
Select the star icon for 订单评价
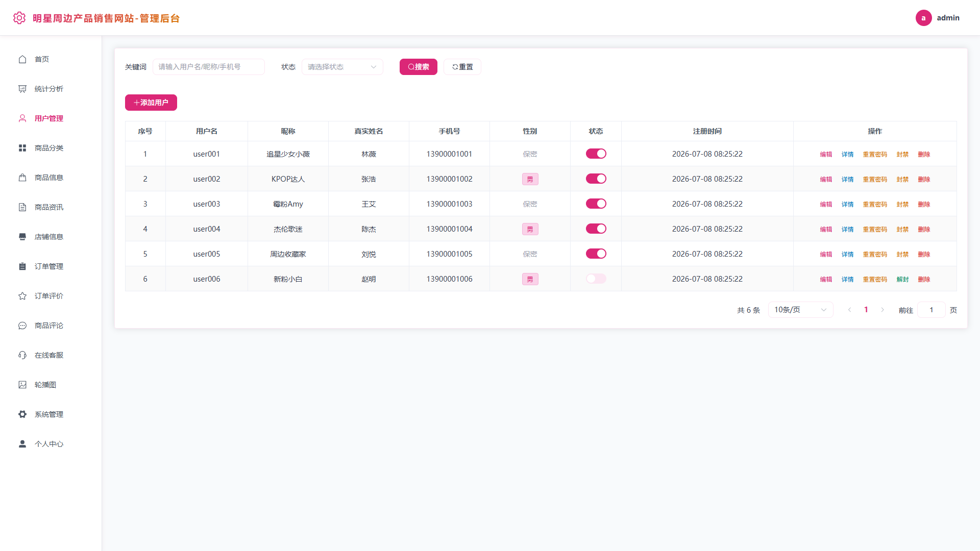pyautogui.click(x=22, y=296)
